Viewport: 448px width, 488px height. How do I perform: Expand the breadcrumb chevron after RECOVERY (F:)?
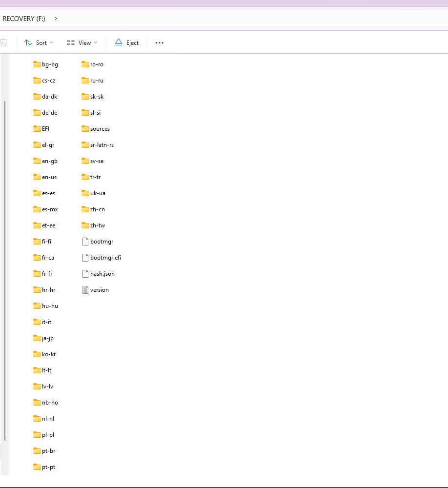point(56,18)
